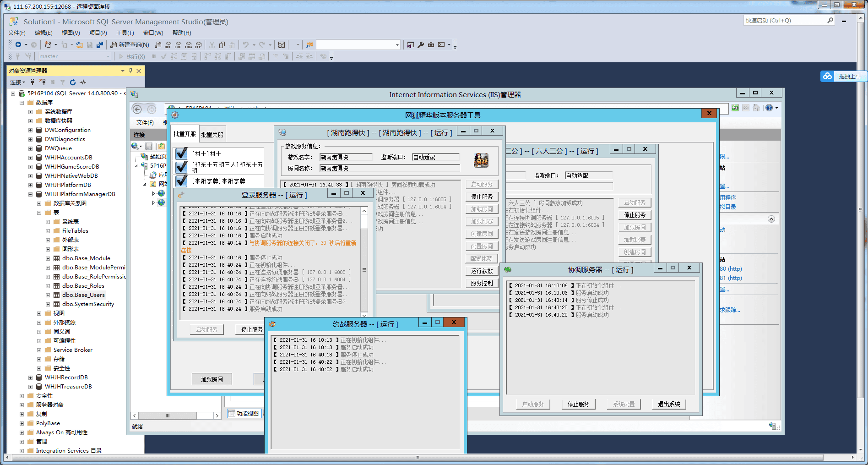Click the activity monitor icon in Object Explorer
The image size is (868, 465).
(x=83, y=82)
